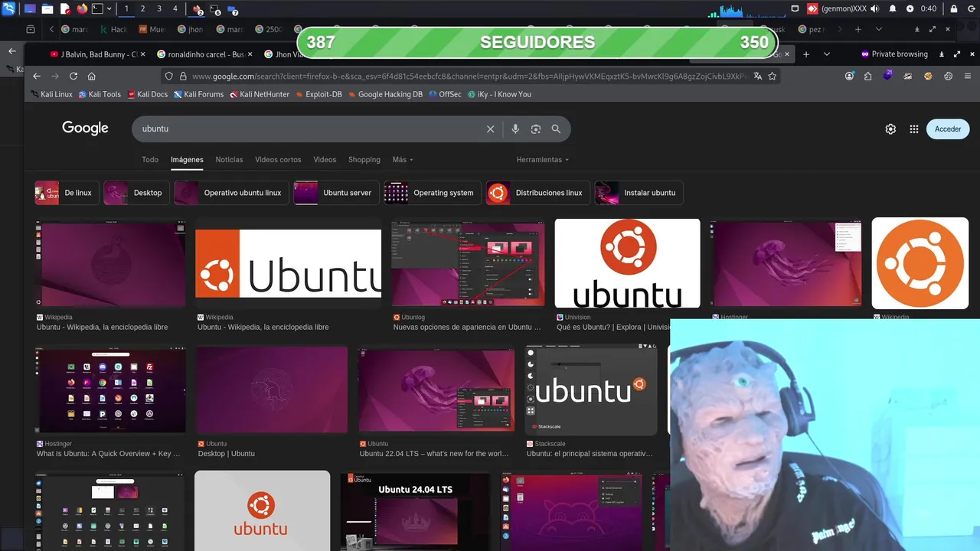This screenshot has height=551, width=980.
Task: Click the Private browsing indicator
Action: [x=894, y=54]
